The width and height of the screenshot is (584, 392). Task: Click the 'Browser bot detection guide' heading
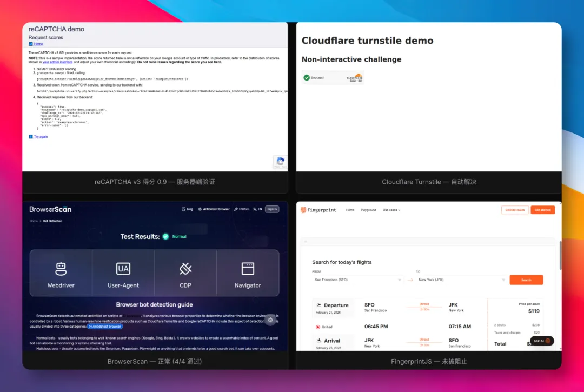[x=154, y=304]
